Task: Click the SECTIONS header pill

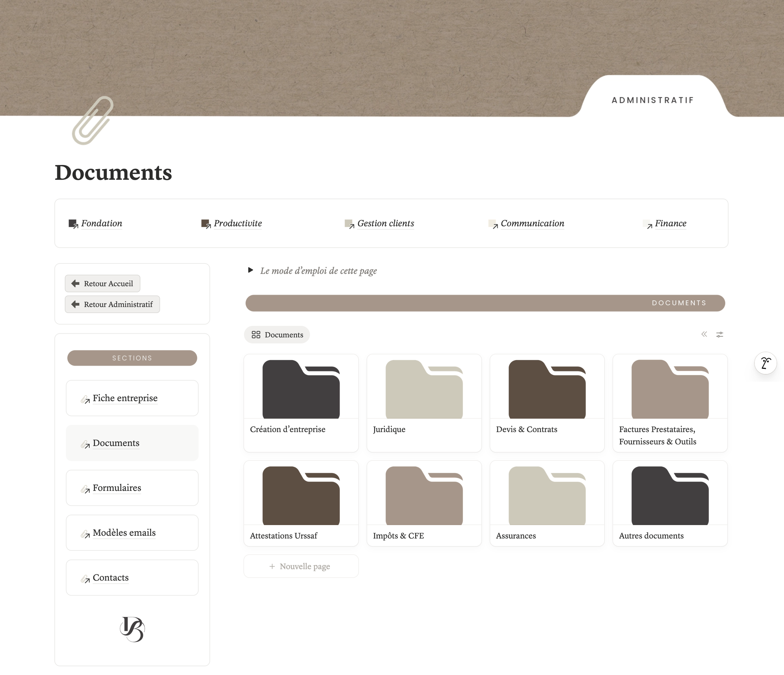Action: (x=132, y=358)
